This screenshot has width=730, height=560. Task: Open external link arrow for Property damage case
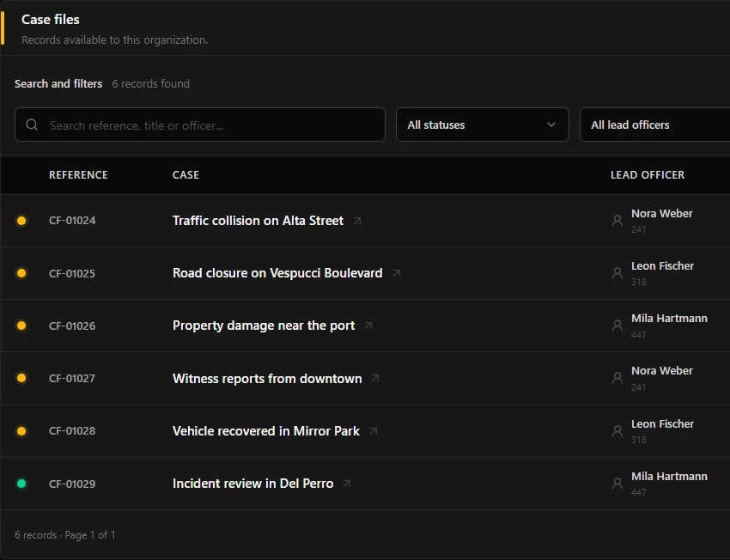[368, 326]
